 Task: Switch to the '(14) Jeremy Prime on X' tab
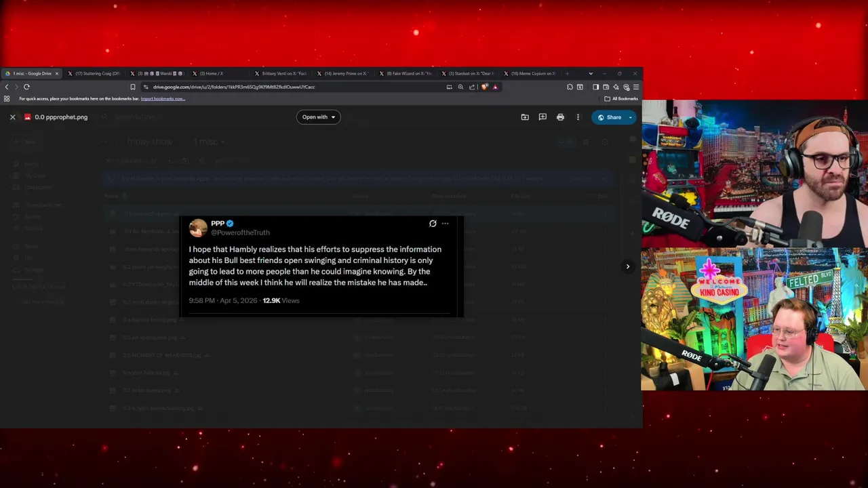(x=344, y=73)
